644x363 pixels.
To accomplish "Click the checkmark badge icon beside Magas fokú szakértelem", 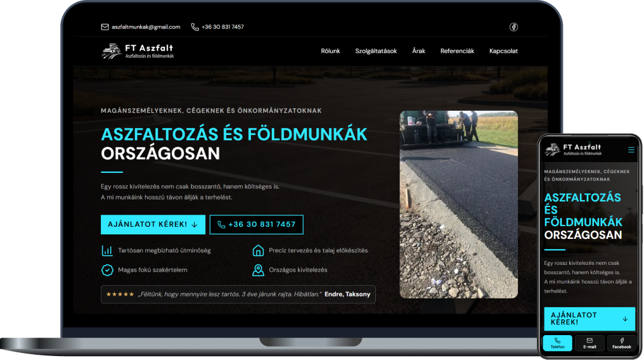I will tap(107, 271).
